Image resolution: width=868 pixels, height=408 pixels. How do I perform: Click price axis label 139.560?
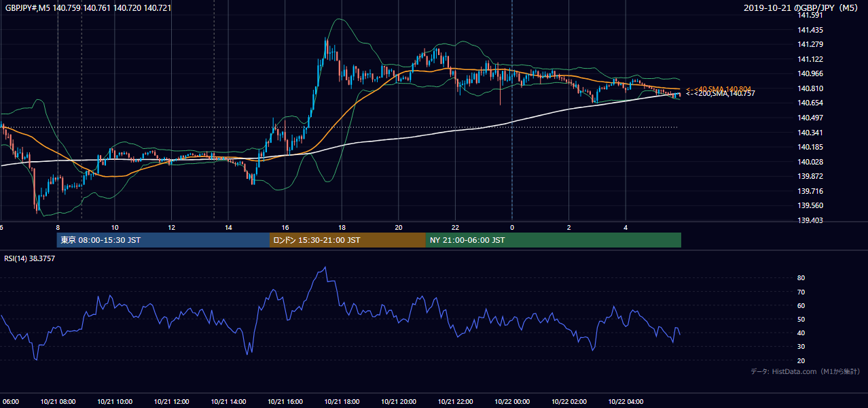[x=810, y=205]
